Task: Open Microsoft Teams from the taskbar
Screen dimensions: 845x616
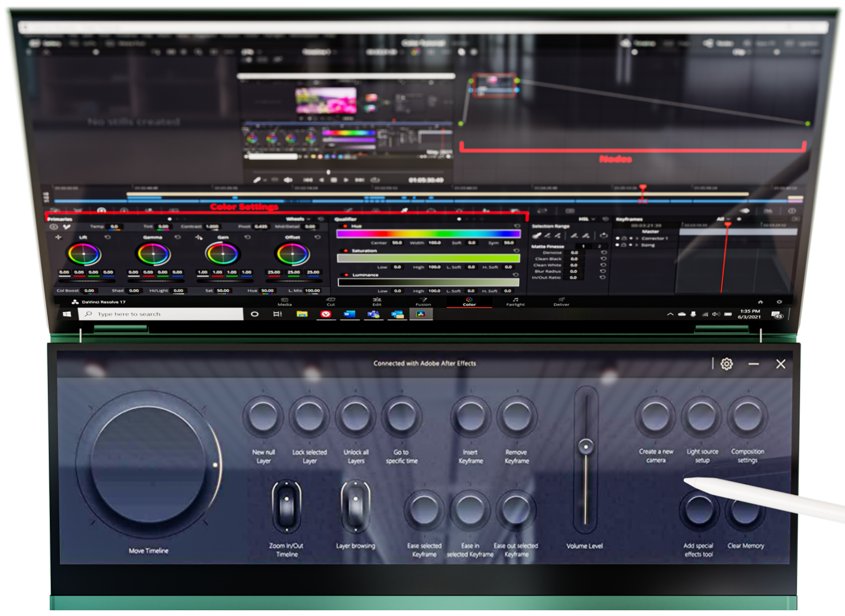Action: pyautogui.click(x=373, y=314)
